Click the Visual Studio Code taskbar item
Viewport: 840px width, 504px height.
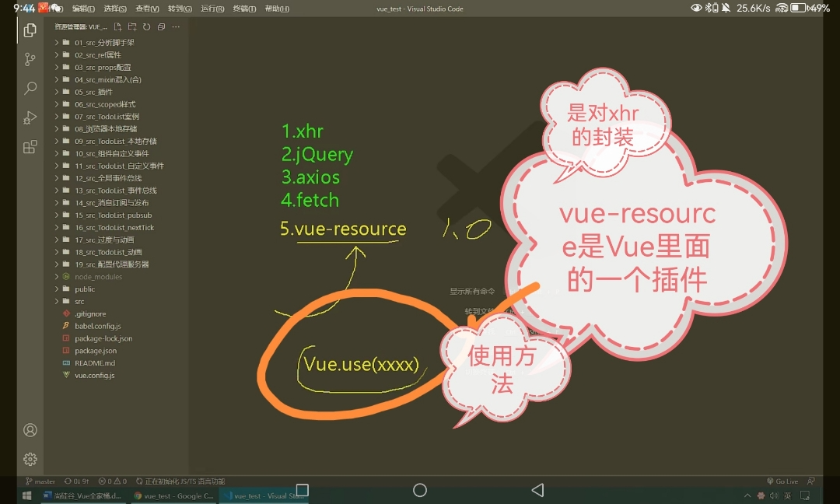(264, 496)
